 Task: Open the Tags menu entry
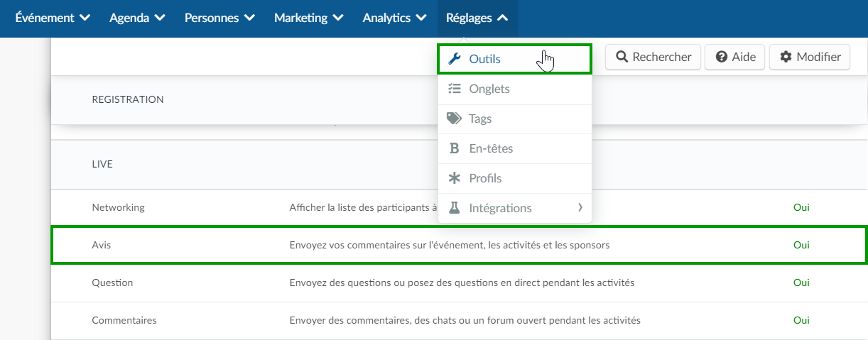pyautogui.click(x=514, y=119)
